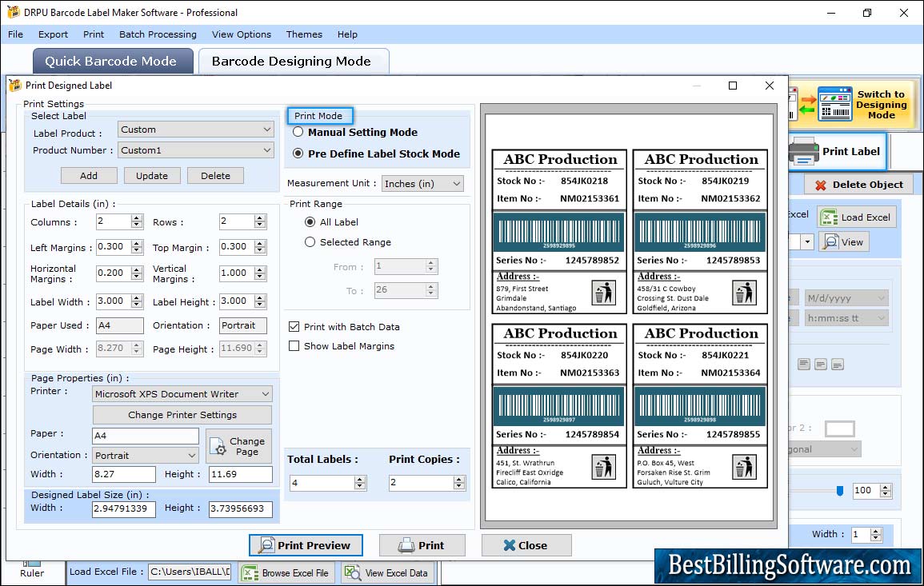Click the label preview for Stock 854JK0218
The height and width of the screenshot is (586, 924).
(x=559, y=232)
